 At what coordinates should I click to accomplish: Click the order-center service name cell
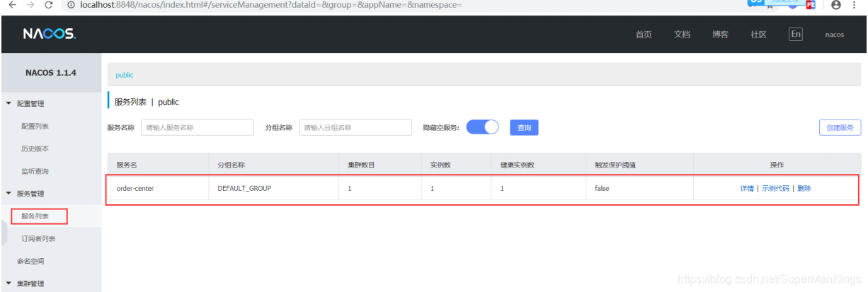135,189
